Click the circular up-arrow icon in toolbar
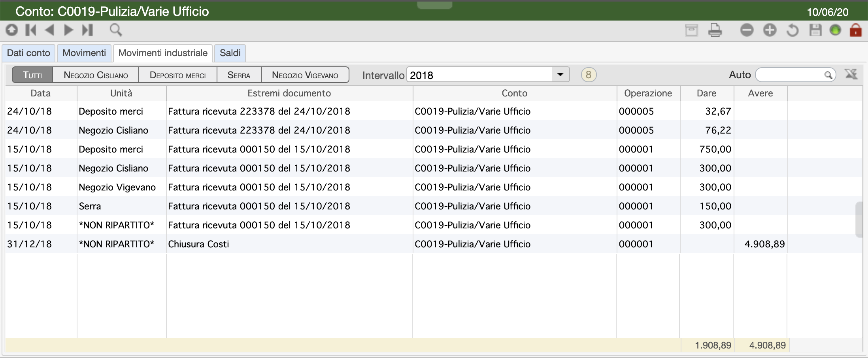The width and height of the screenshot is (868, 358). [12, 30]
